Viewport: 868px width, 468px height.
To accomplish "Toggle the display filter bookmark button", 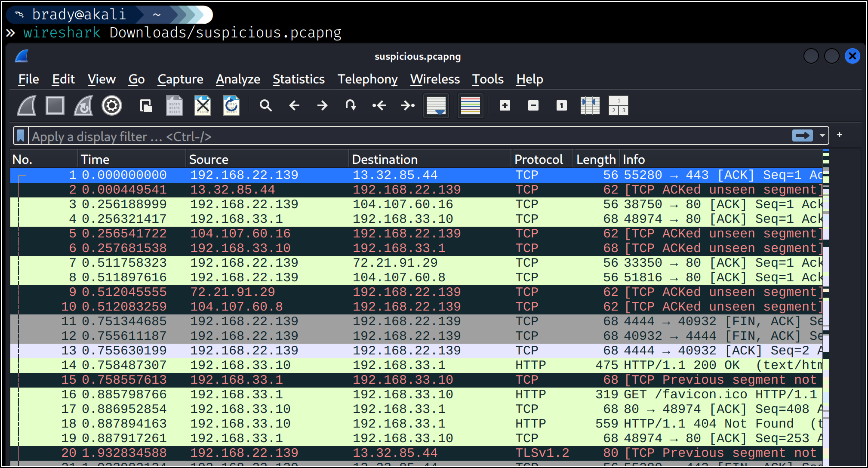I will (21, 136).
